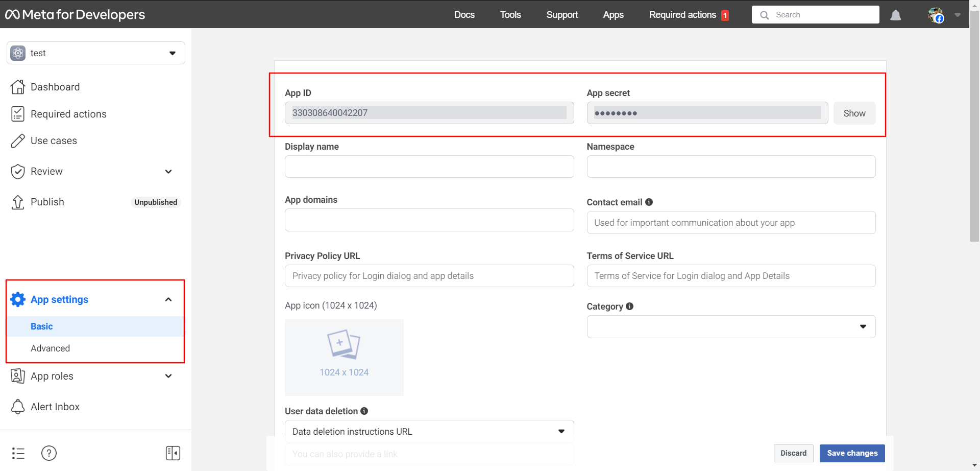
Task: Open the profile avatar menu
Action: [x=936, y=15]
